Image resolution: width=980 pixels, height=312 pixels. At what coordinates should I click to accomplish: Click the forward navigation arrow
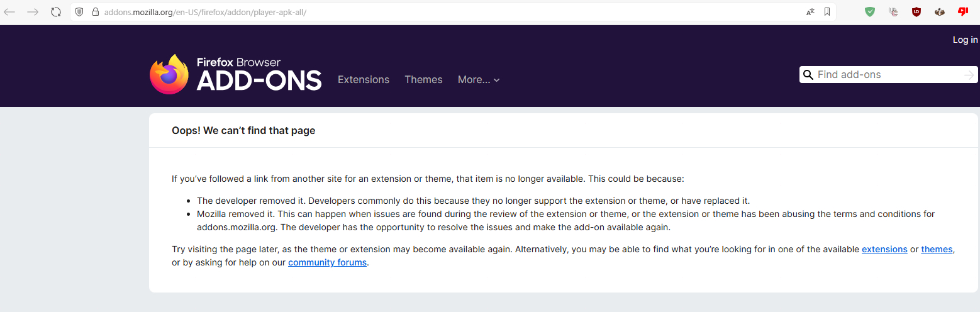(33, 12)
